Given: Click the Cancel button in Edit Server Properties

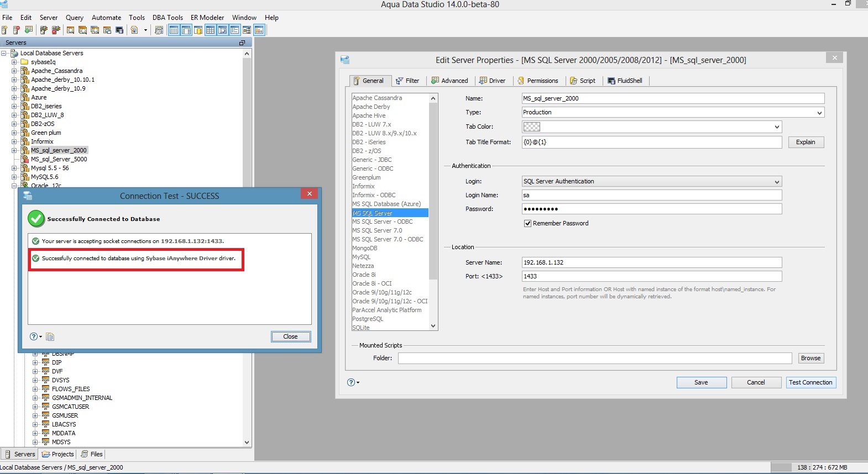Looking at the screenshot, I should click(x=756, y=382).
